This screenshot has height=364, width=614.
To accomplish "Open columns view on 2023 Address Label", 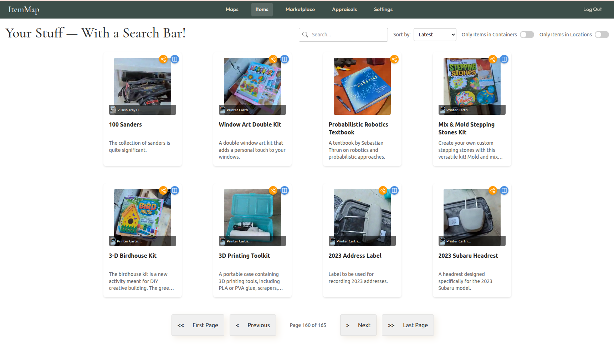I will 394,190.
